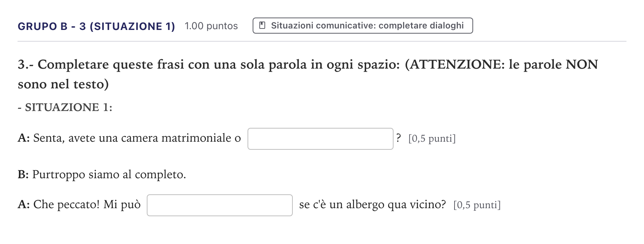Click the '1.00 puntos' score label

211,26
